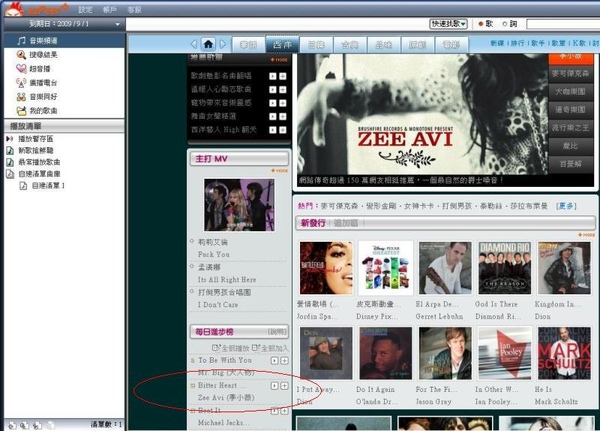The width and height of the screenshot is (600, 431).
Task: Click into the song search input field
Action: point(563,24)
